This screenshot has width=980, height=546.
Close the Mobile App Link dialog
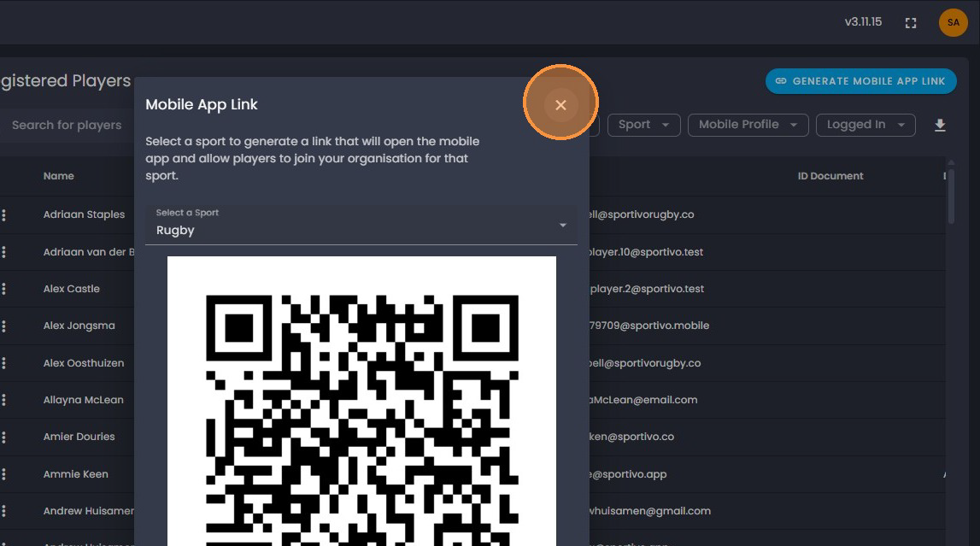[560, 105]
